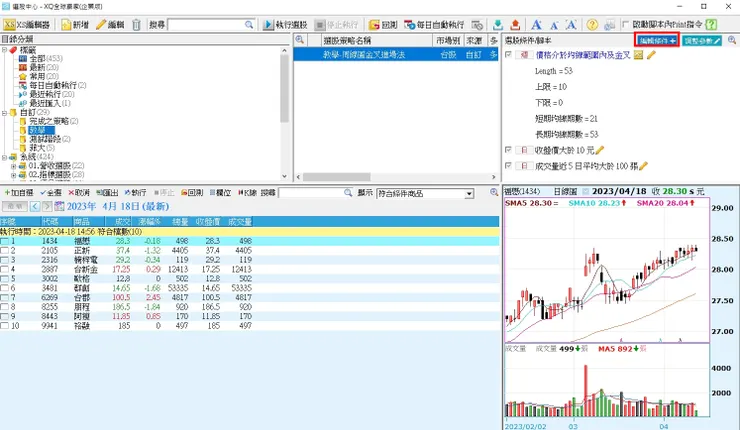Screen dimensions: 740x430
Task: Check the row checkbox for 3481 群創
Action: pyautogui.click(x=4, y=288)
